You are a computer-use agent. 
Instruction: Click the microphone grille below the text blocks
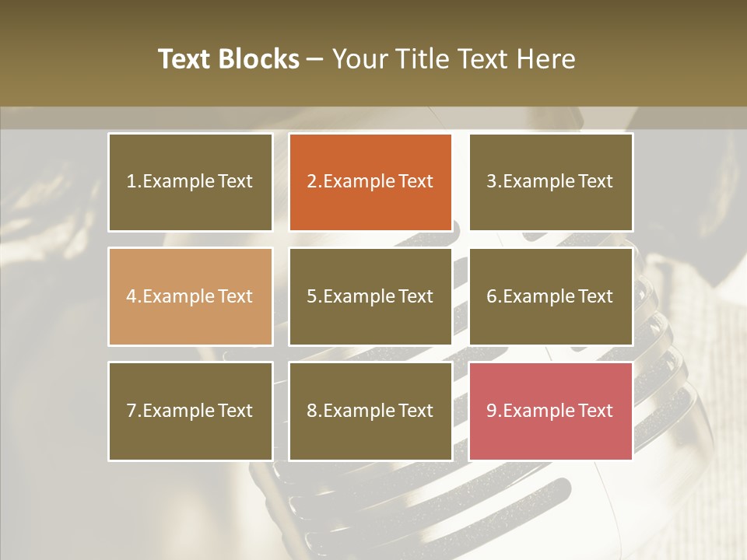(436, 506)
